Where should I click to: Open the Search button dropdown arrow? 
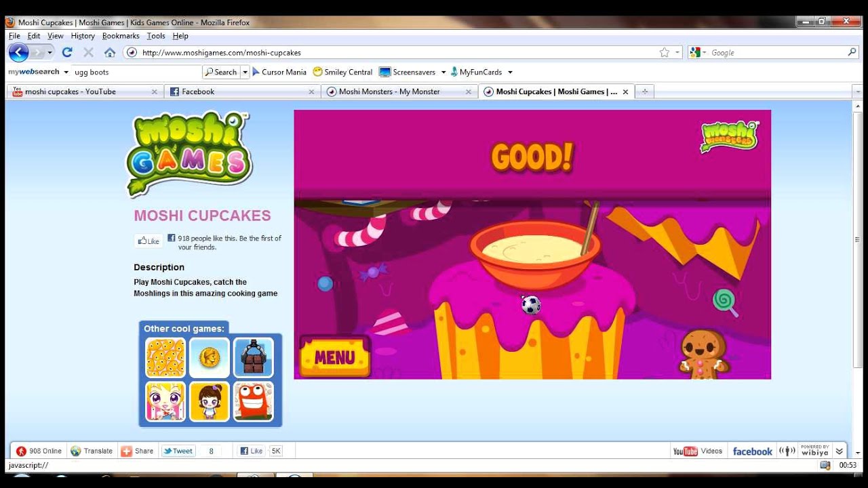point(245,72)
